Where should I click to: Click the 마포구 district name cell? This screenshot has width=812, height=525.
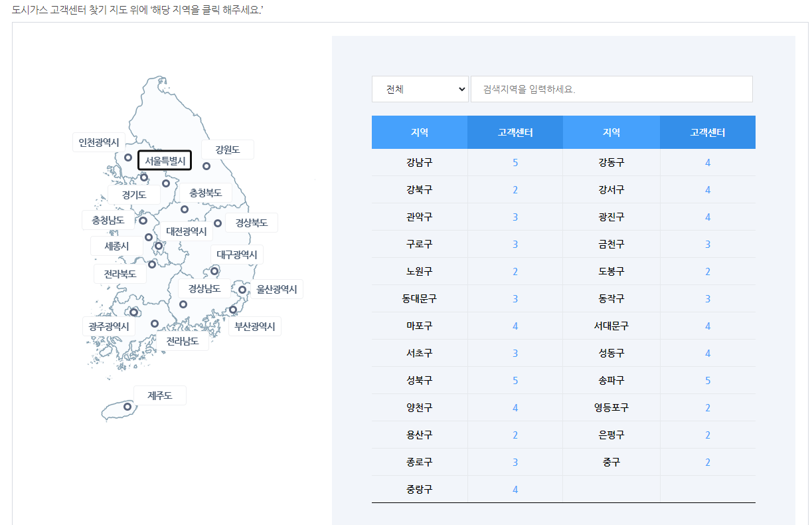[x=420, y=326]
